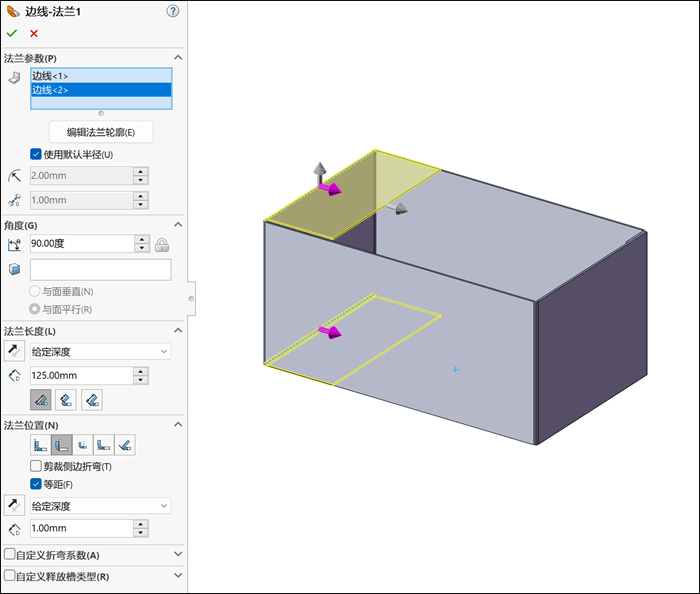The width and height of the screenshot is (700, 594).
Task: Click the 90.00度 angle input field
Action: point(82,244)
